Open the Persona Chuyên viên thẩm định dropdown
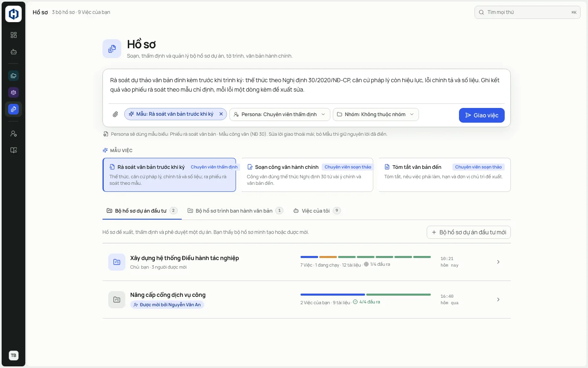Image resolution: width=588 pixels, height=368 pixels. click(280, 114)
